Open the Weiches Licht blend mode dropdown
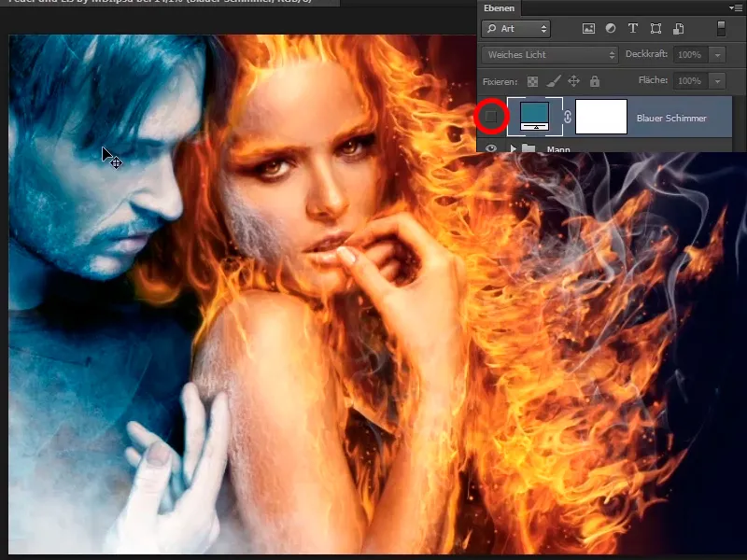Image resolution: width=747 pixels, height=560 pixels. click(x=550, y=55)
